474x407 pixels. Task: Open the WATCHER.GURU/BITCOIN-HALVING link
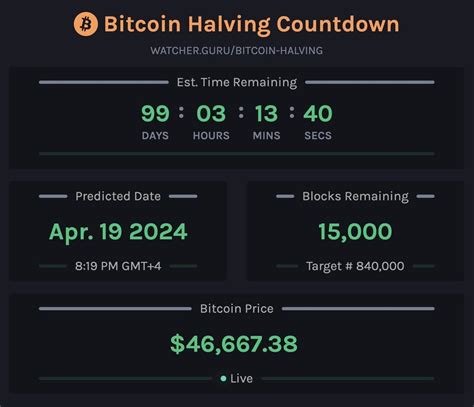(236, 51)
